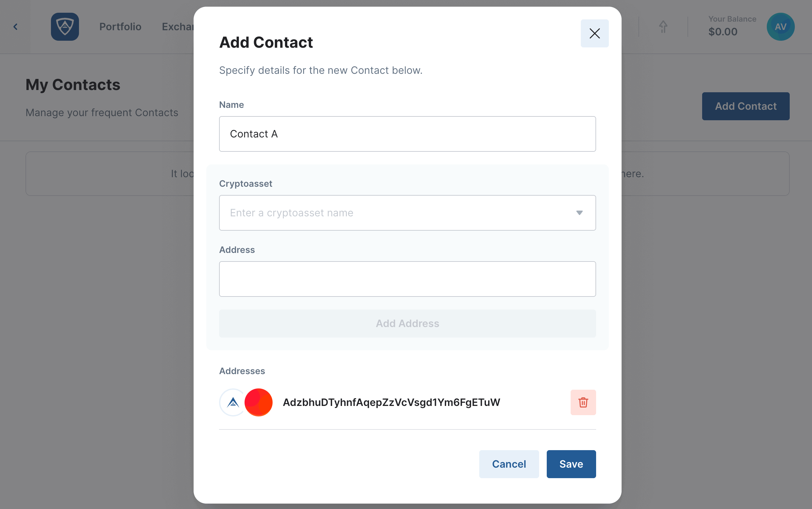Expand the Cryptoasset dropdown arrow
Image resolution: width=812 pixels, height=509 pixels.
coord(579,213)
